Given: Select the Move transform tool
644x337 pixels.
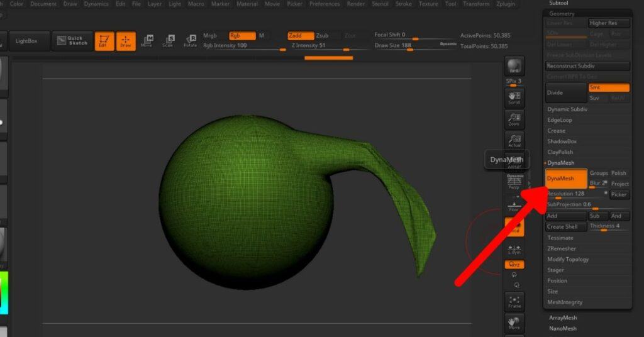Looking at the screenshot, I should point(147,41).
